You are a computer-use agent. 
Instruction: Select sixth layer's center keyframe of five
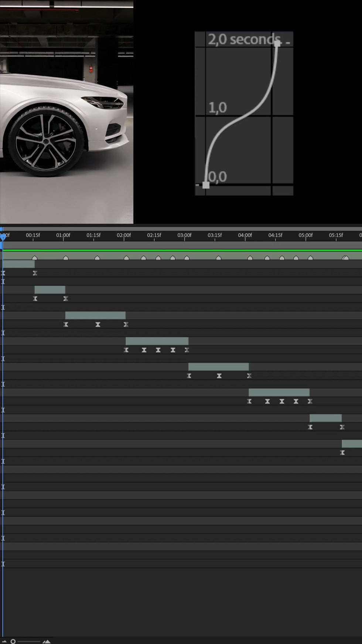click(x=282, y=401)
